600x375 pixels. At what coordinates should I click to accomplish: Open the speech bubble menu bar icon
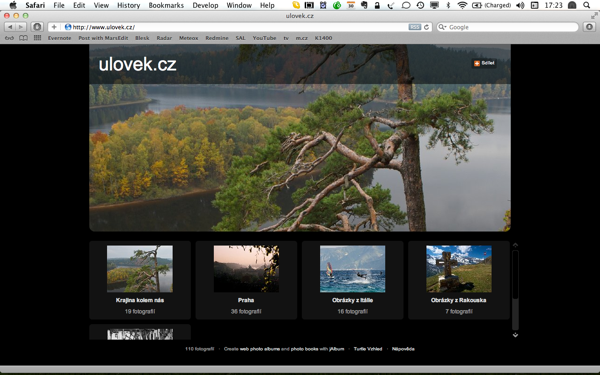(x=406, y=5)
